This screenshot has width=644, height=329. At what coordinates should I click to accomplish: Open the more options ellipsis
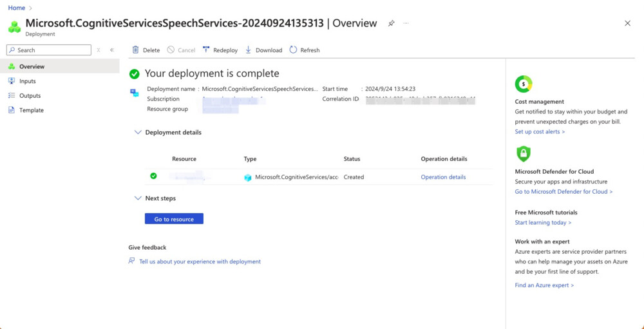[406, 23]
